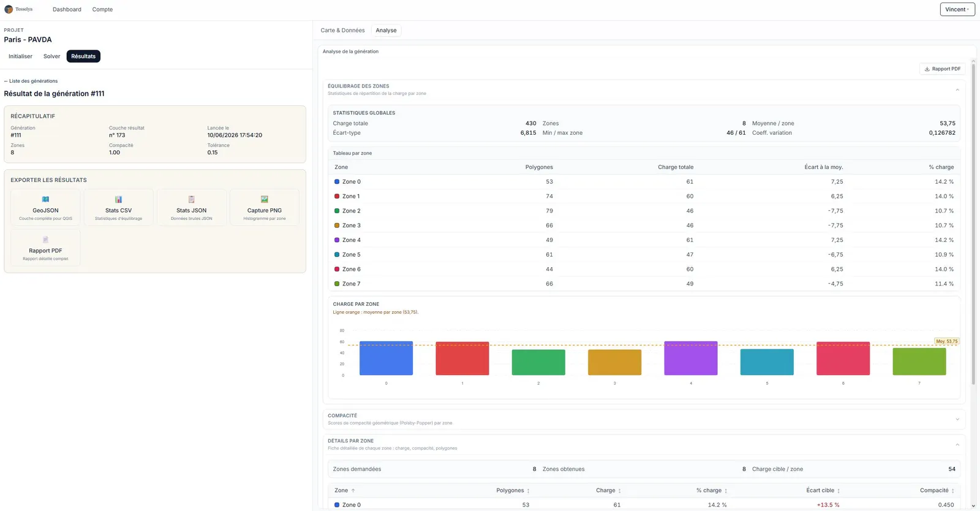The width and height of the screenshot is (980, 511).
Task: Click the Écart à la moy. column header
Action: 824,167
